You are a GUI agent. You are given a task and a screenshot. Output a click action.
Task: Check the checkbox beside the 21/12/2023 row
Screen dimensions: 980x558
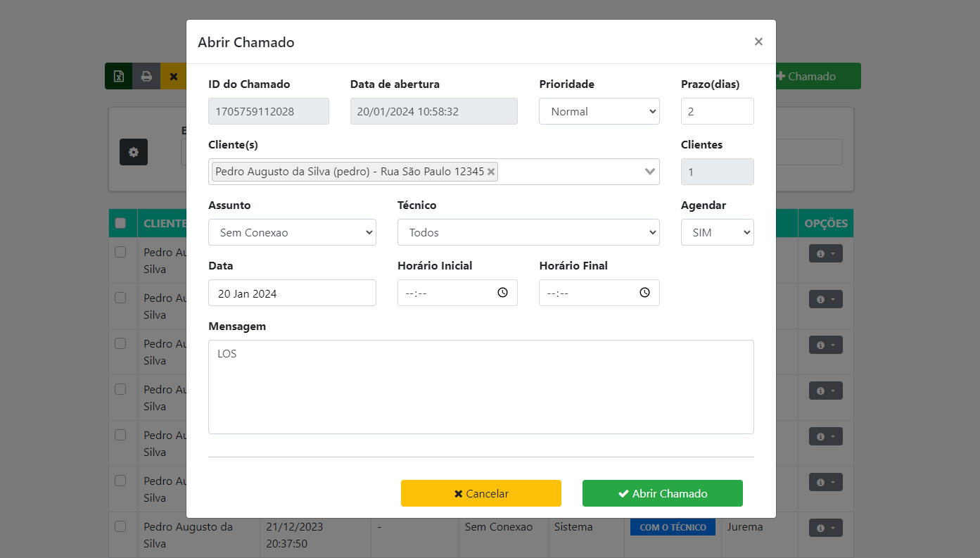(x=120, y=526)
